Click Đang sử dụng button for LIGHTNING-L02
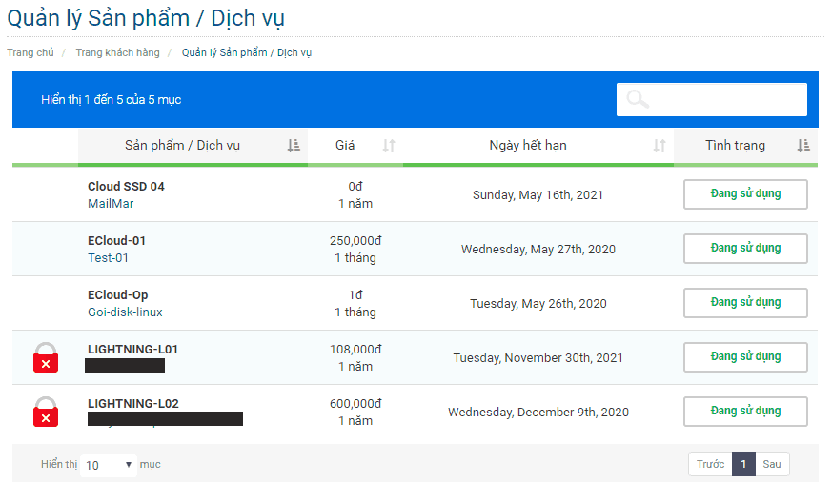Viewport: 832px width, 504px height. pos(745,412)
